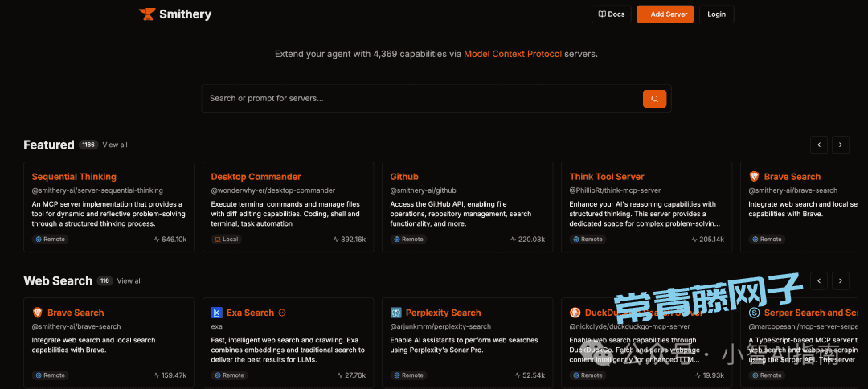Click @smithery-ai/github text

(x=424, y=190)
